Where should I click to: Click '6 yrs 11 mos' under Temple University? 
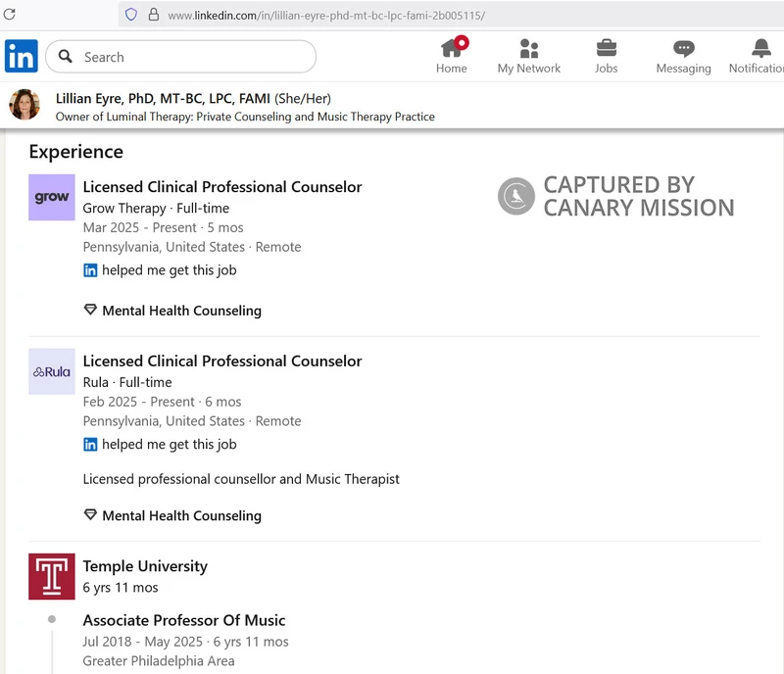coord(120,588)
